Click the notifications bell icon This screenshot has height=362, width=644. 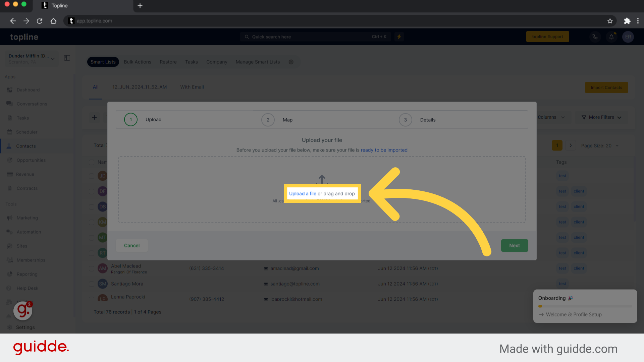(612, 37)
